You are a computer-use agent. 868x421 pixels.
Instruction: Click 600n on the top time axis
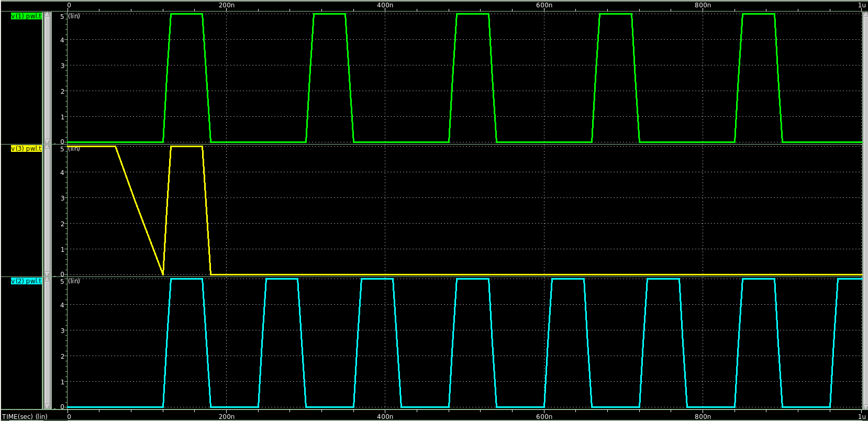click(x=544, y=5)
